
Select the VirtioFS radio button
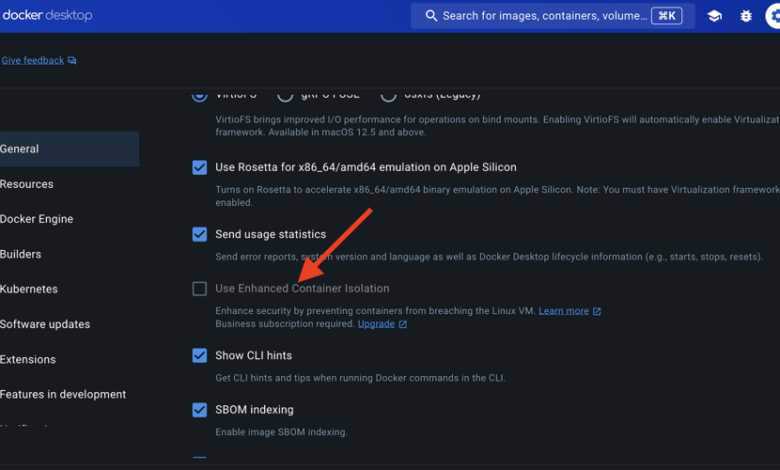pyautogui.click(x=199, y=95)
